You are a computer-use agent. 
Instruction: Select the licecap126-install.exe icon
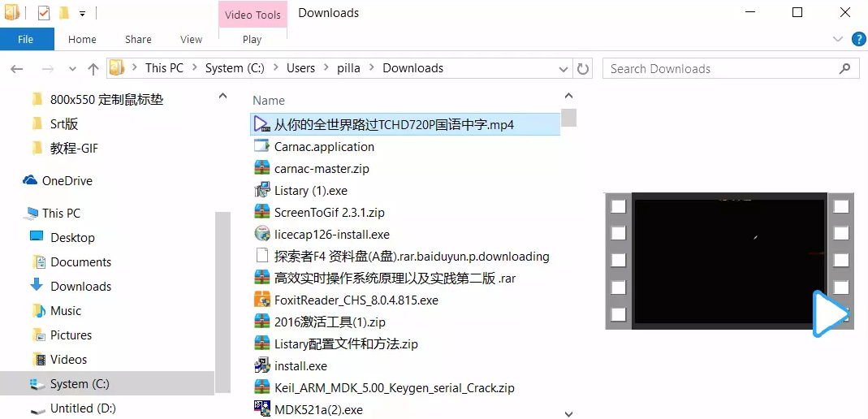pyautogui.click(x=261, y=234)
